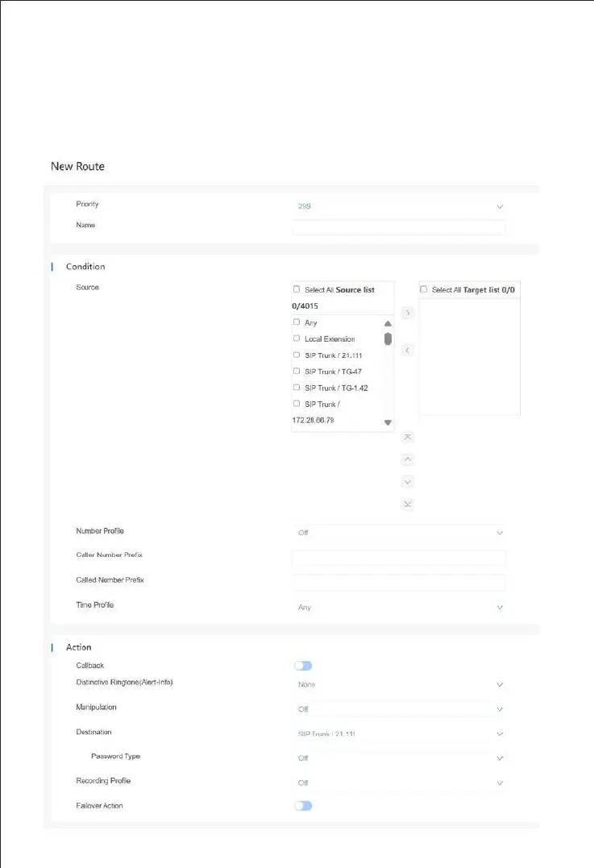Screen dimensions: 594x868
Task: Click the move-to-bottom arrow icon
Action: [x=408, y=505]
